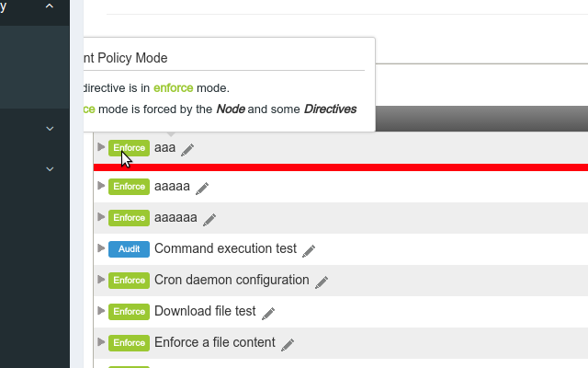Click the Cron daemon configuration directive name
This screenshot has height=368, width=588.
[232, 280]
